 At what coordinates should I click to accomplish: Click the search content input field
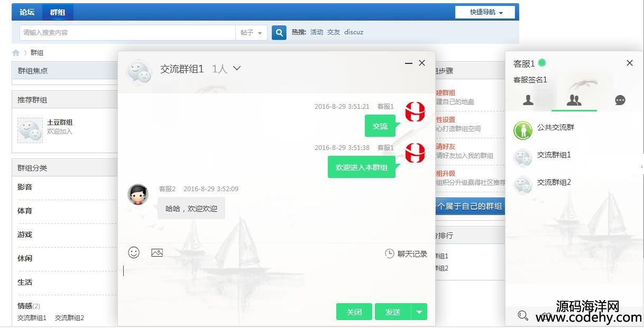[x=127, y=33]
